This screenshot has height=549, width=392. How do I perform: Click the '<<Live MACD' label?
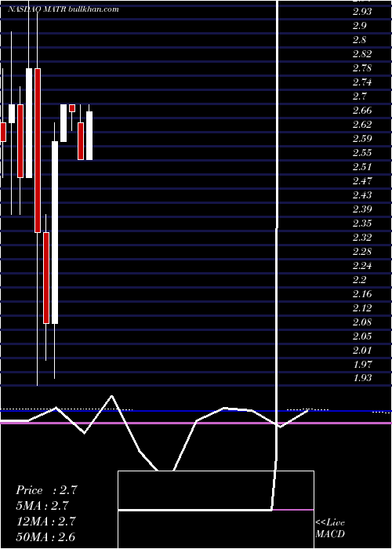(x=330, y=528)
